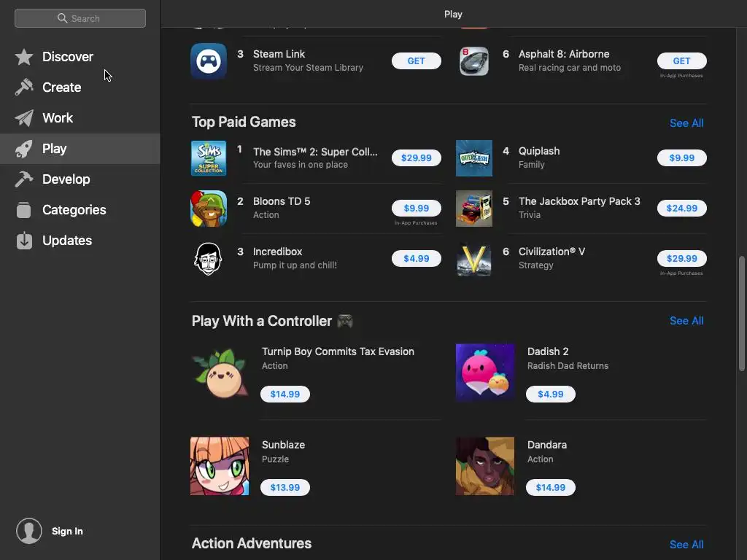Open The Jackbox Party Pack 3 title
This screenshot has height=560, width=747.
tap(579, 201)
